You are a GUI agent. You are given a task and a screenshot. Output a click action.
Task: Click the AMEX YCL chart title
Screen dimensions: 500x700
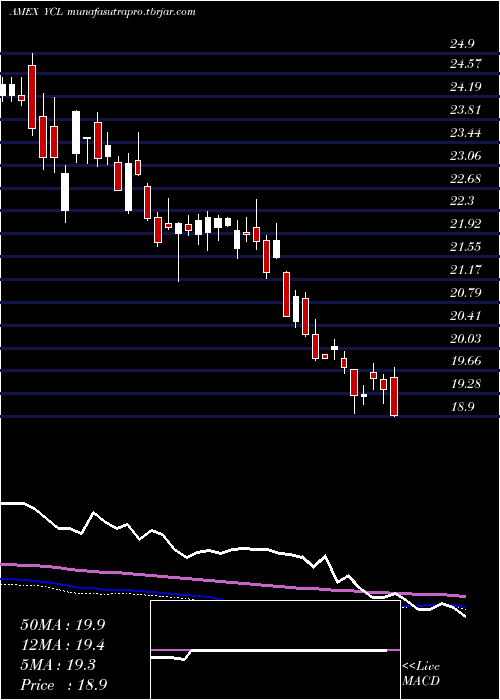coord(37,12)
